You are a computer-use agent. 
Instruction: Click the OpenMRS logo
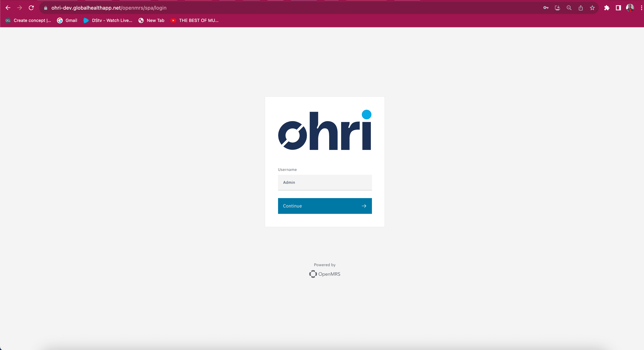point(325,274)
